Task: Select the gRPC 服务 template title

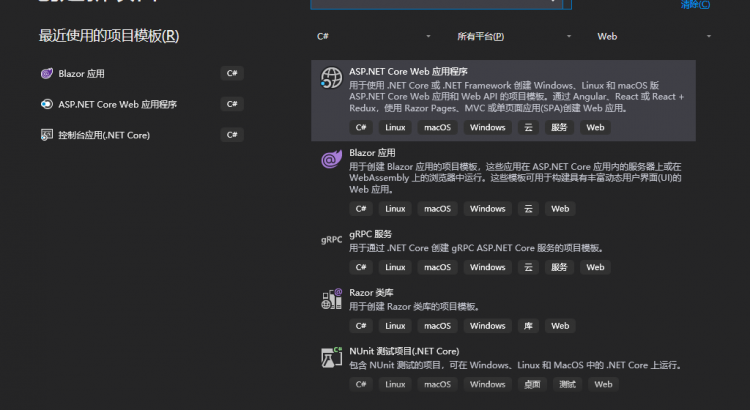Action: click(371, 234)
